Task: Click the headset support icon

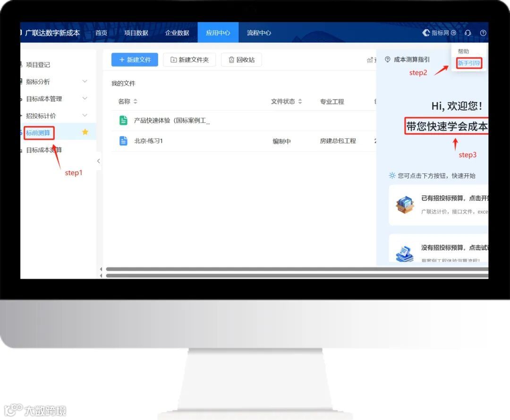Action: pyautogui.click(x=467, y=33)
